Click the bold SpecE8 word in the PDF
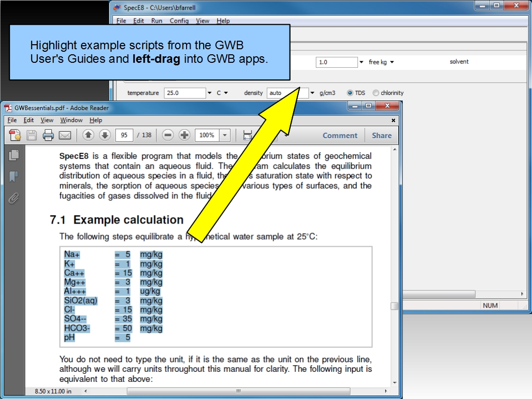The image size is (532, 399). 73,156
